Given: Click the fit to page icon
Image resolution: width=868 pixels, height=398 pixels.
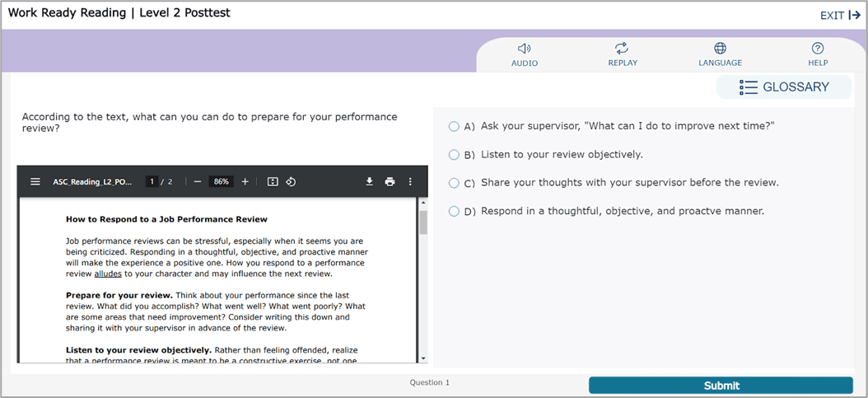Looking at the screenshot, I should click(273, 181).
